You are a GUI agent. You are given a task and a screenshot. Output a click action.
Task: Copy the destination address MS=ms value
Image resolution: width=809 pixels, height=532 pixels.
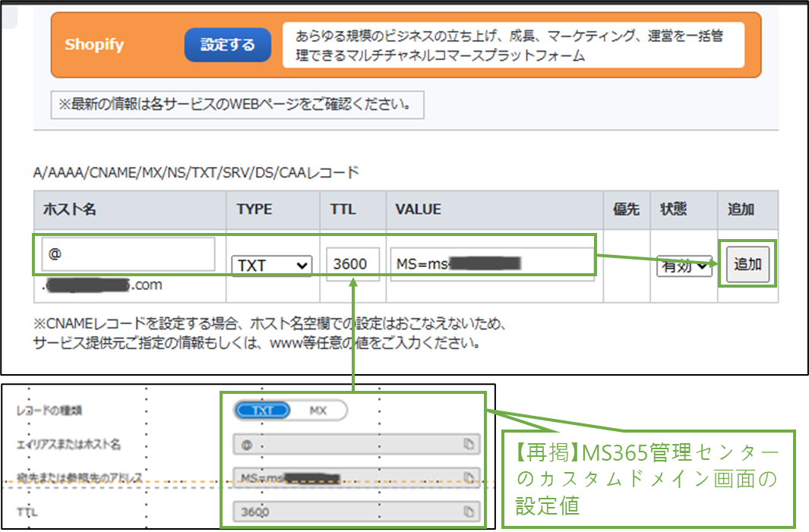pos(469,477)
